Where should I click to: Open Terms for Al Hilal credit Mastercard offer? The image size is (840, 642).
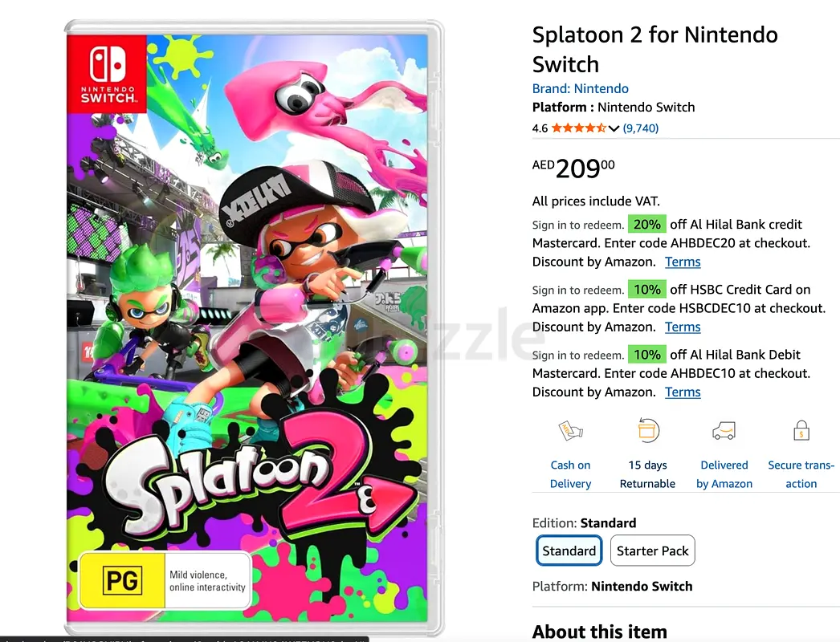point(683,262)
